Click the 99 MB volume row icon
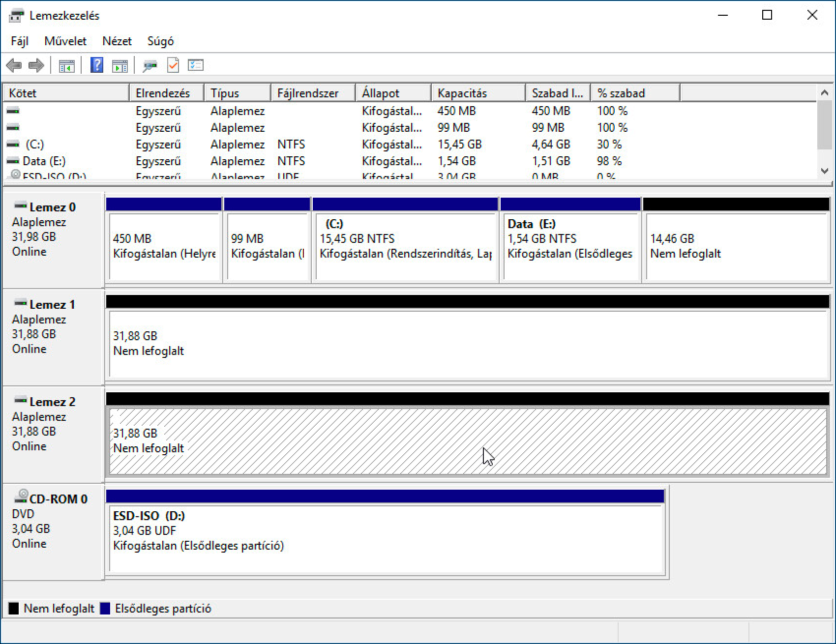This screenshot has width=836, height=644. pos(13,128)
